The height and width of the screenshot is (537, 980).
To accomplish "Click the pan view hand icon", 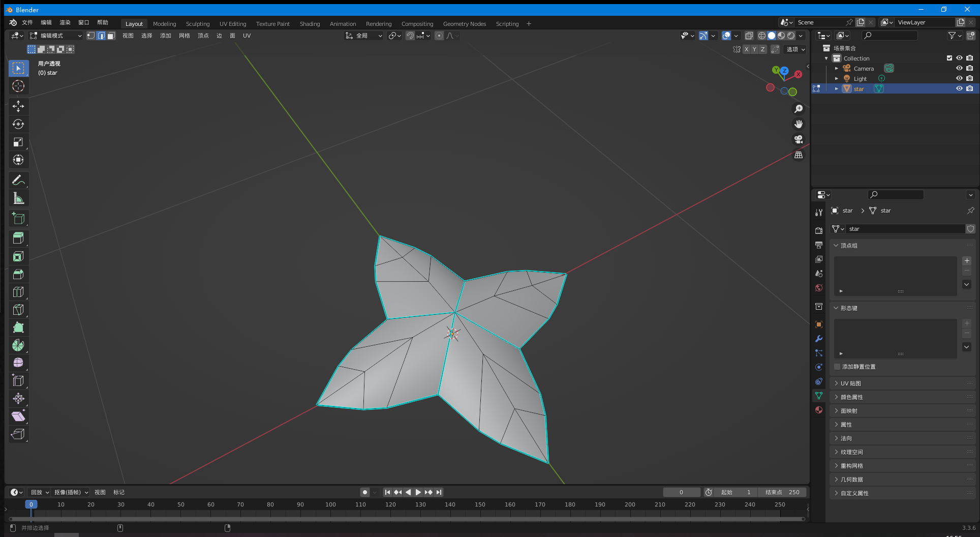I will [x=799, y=124].
